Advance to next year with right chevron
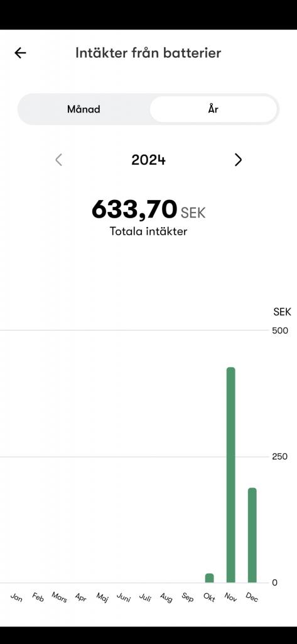Image resolution: width=297 pixels, height=644 pixels. [x=238, y=160]
